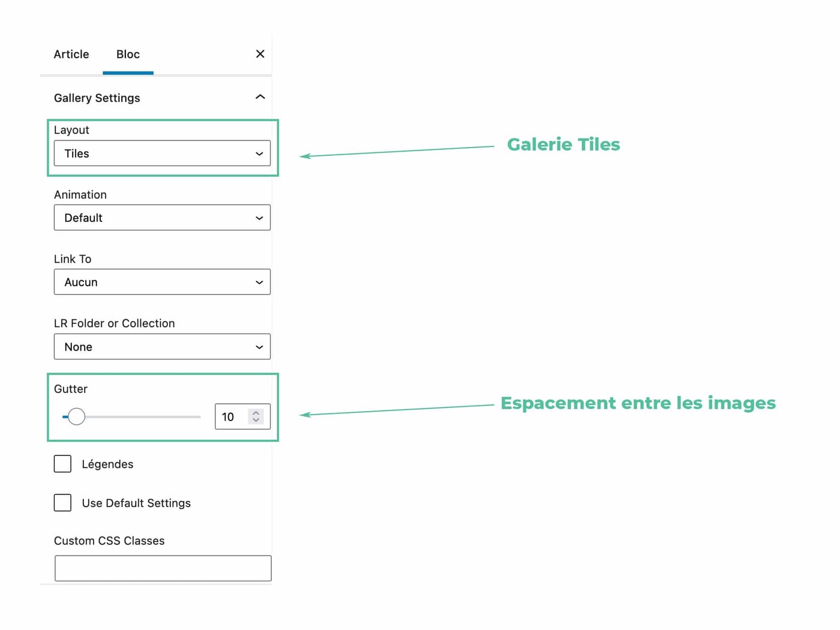
Task: Decrease Gutter value with down arrow
Action: pos(256,421)
